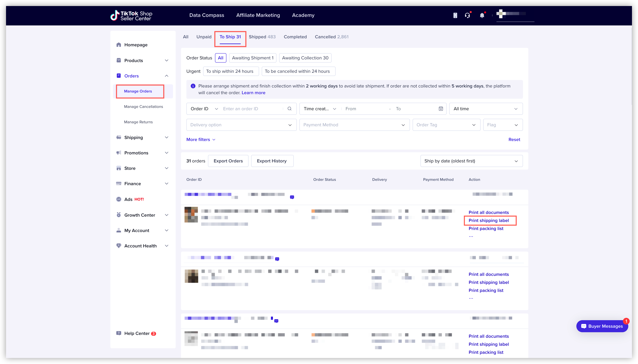Click the Shipping truck icon
The width and height of the screenshot is (638, 364).
pos(119,137)
